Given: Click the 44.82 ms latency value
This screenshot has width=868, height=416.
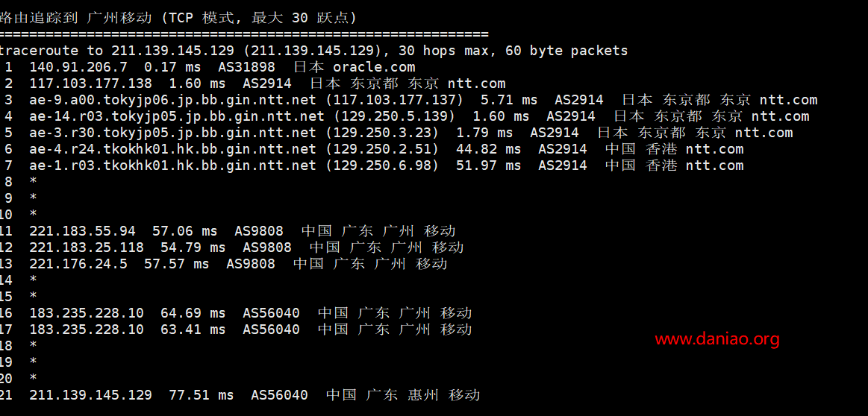Looking at the screenshot, I should tap(488, 149).
